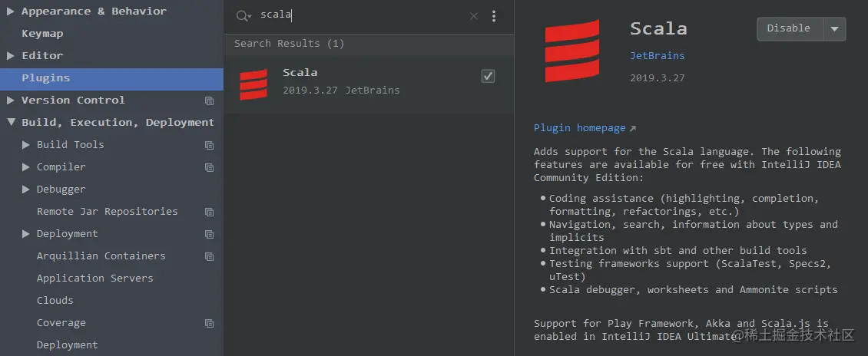
Task: Click the Version Control project-level icon
Action: pyautogui.click(x=209, y=101)
